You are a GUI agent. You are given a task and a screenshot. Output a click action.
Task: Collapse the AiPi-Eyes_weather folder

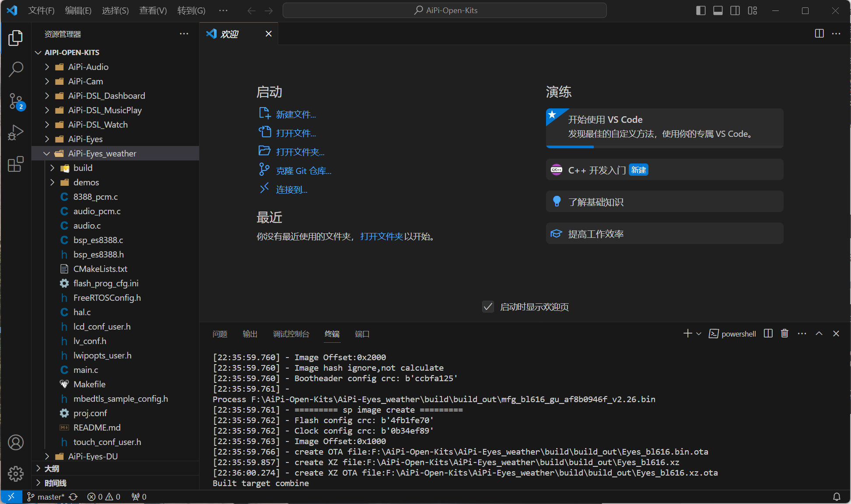[47, 153]
